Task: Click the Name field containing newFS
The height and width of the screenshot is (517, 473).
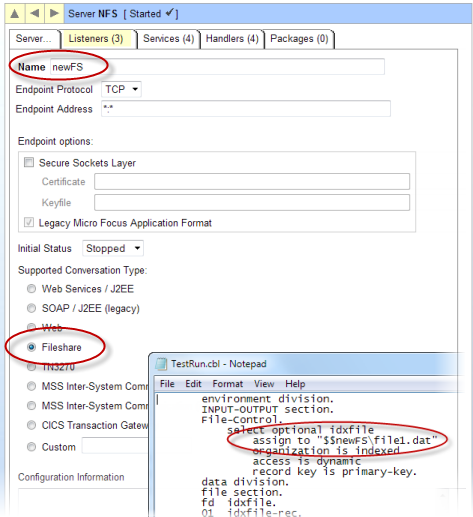Action: coord(217,67)
